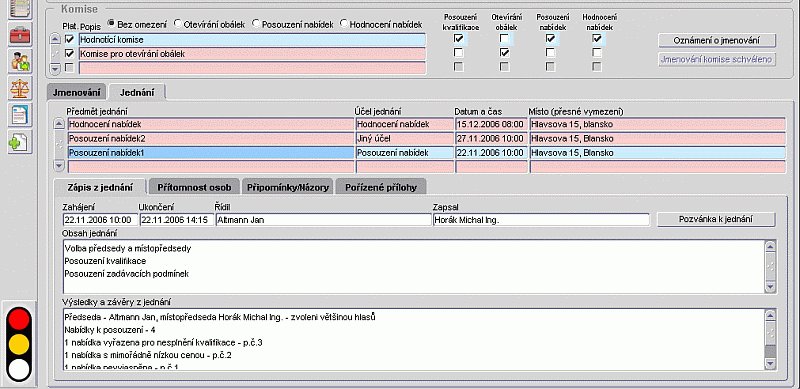This screenshot has height=389, width=800.
Task: Click up arrow of Komise list
Action: pyautogui.click(x=56, y=39)
